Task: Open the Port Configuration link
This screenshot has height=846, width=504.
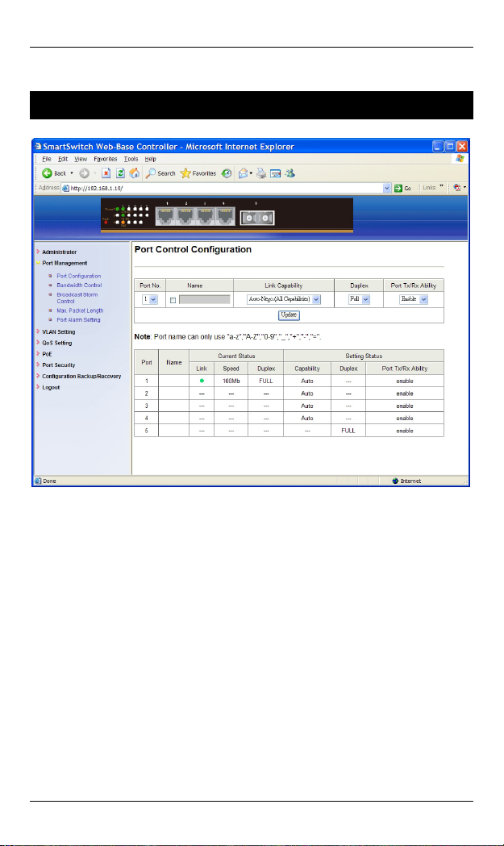Action: point(79,276)
